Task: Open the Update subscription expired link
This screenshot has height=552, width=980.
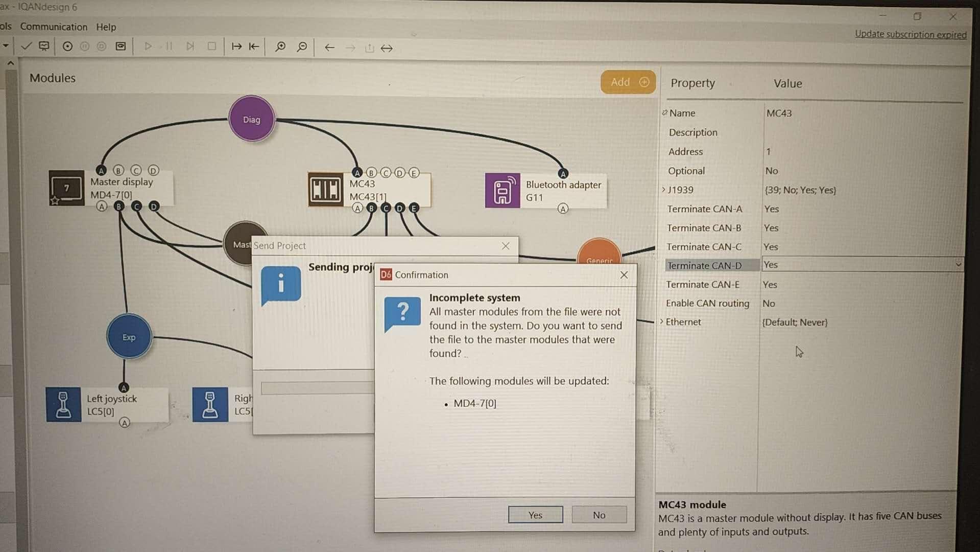Action: coord(911,34)
